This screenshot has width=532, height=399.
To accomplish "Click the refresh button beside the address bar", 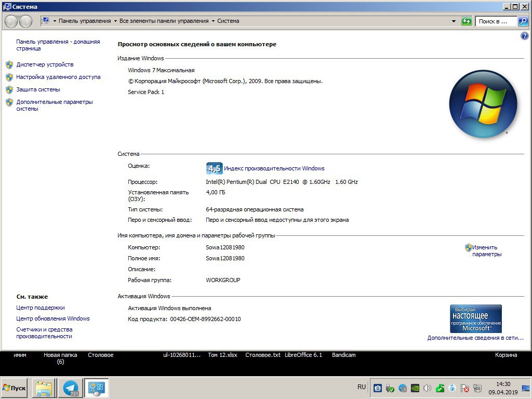I will click(x=467, y=21).
